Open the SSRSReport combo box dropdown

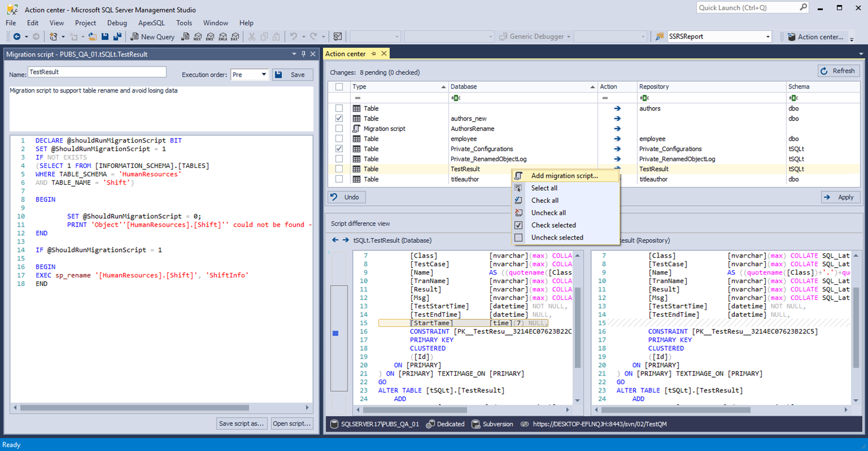pyautogui.click(x=768, y=37)
